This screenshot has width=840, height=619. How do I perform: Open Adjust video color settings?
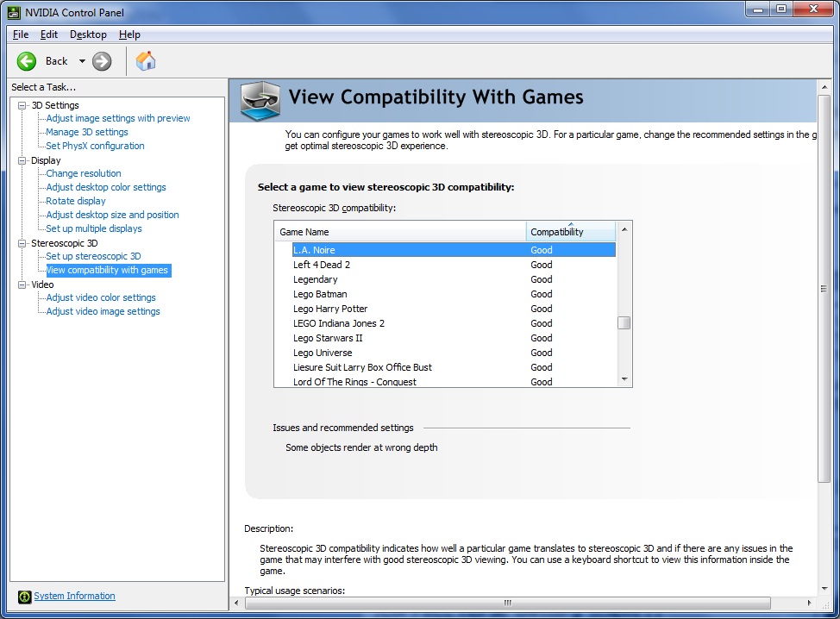click(x=101, y=297)
